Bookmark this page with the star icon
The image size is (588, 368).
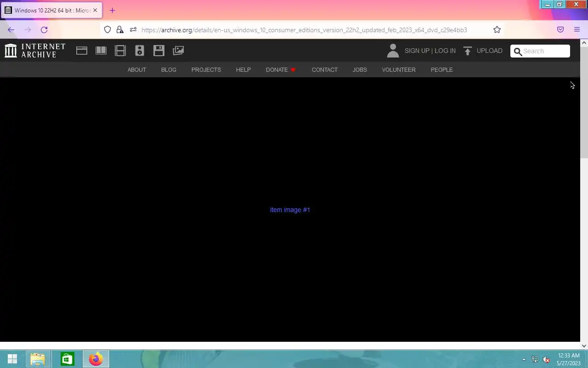click(497, 29)
